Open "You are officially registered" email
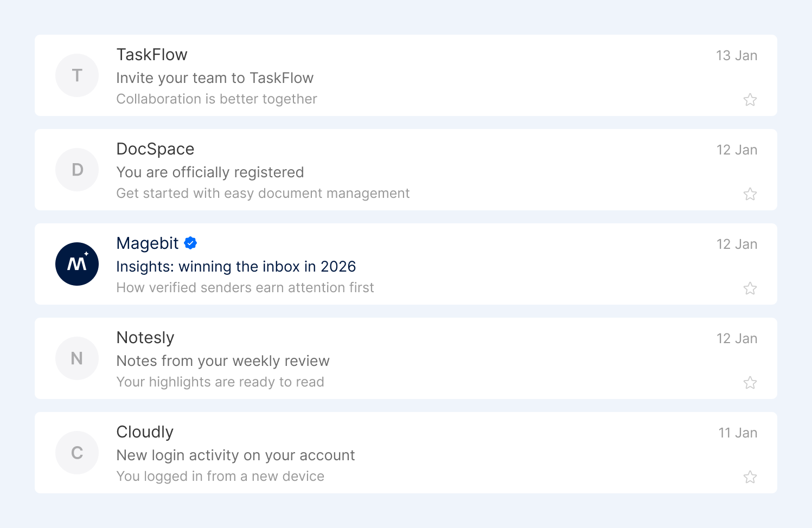Viewport: 812px width, 528px height. (x=210, y=172)
